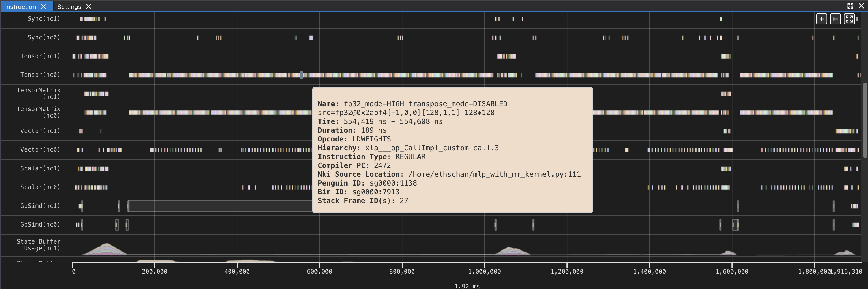
Task: Click the Vector(nc0) row label
Action: 40,149
